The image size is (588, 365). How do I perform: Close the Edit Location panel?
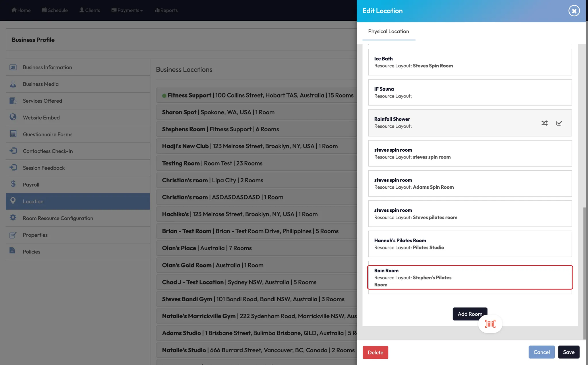574,11
